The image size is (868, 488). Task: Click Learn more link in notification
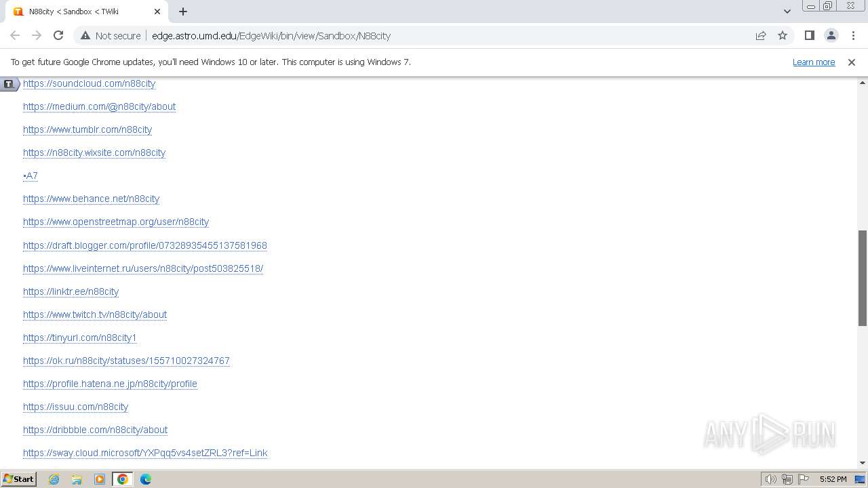point(814,62)
